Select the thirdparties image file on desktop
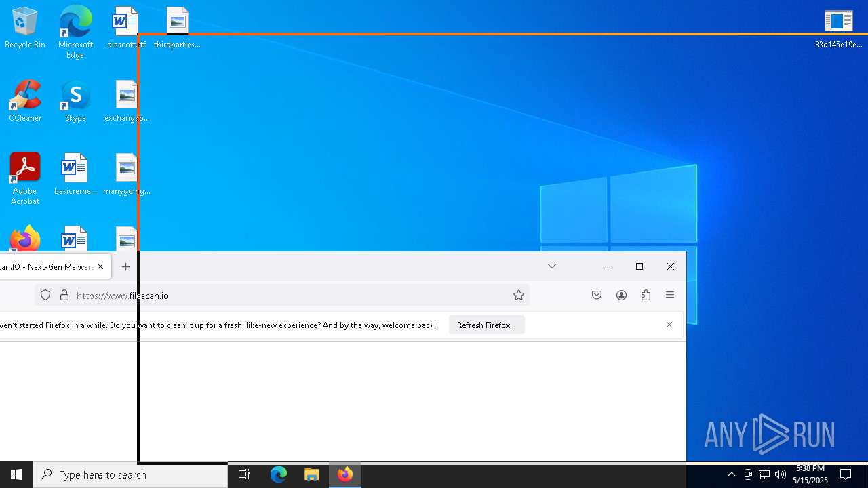This screenshot has width=868, height=488. 177,28
